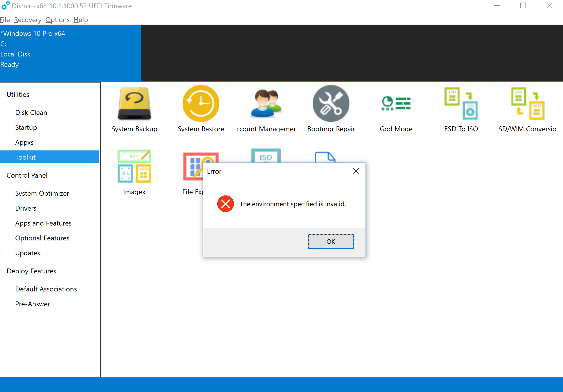Open the Options menu
Screen dimensions: 563x392
click(58, 20)
